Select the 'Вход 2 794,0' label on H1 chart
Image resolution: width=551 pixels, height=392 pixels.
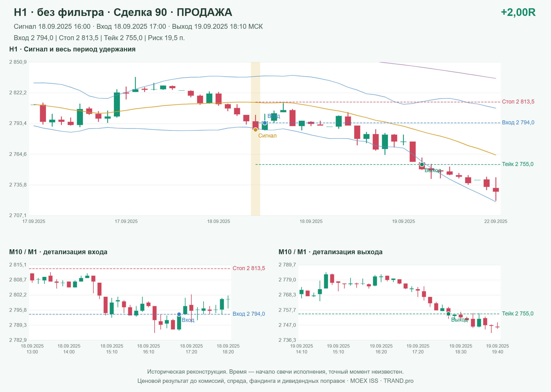coord(518,123)
